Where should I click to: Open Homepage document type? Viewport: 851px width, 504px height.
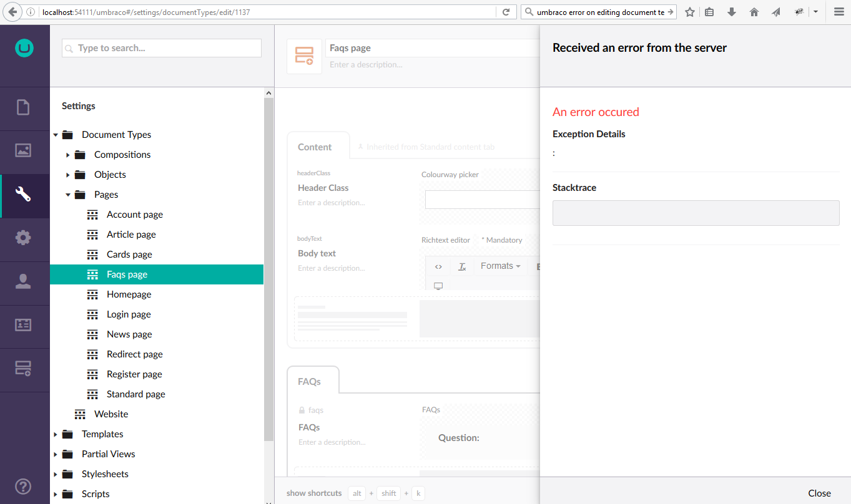pos(129,294)
